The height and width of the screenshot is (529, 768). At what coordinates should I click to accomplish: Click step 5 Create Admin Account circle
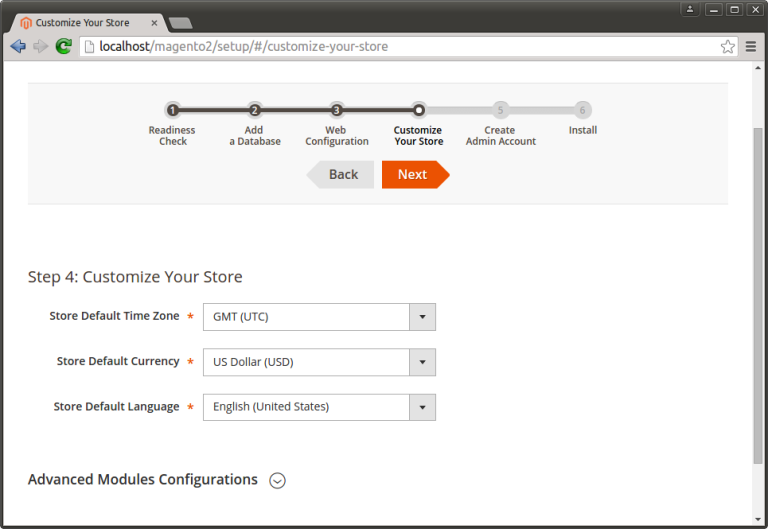tap(500, 110)
